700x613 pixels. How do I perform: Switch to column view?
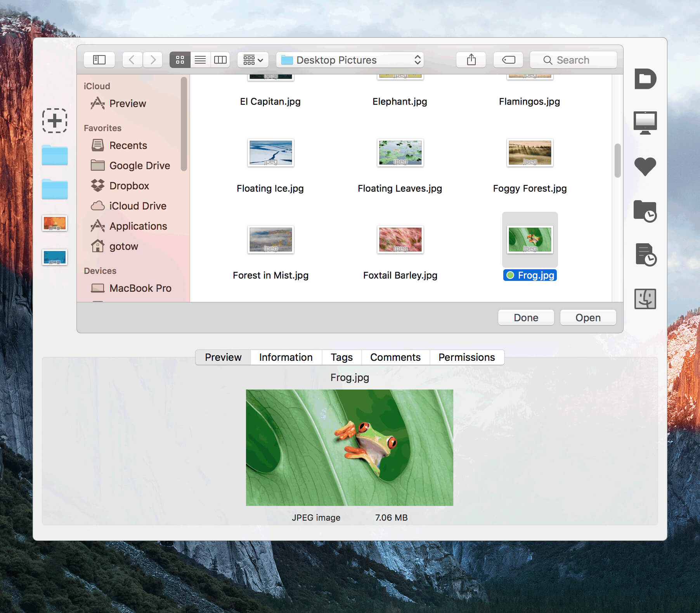[x=220, y=60]
